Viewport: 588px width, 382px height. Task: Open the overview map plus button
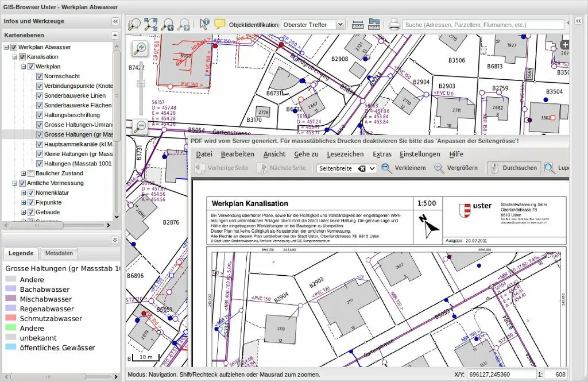click(x=564, y=45)
